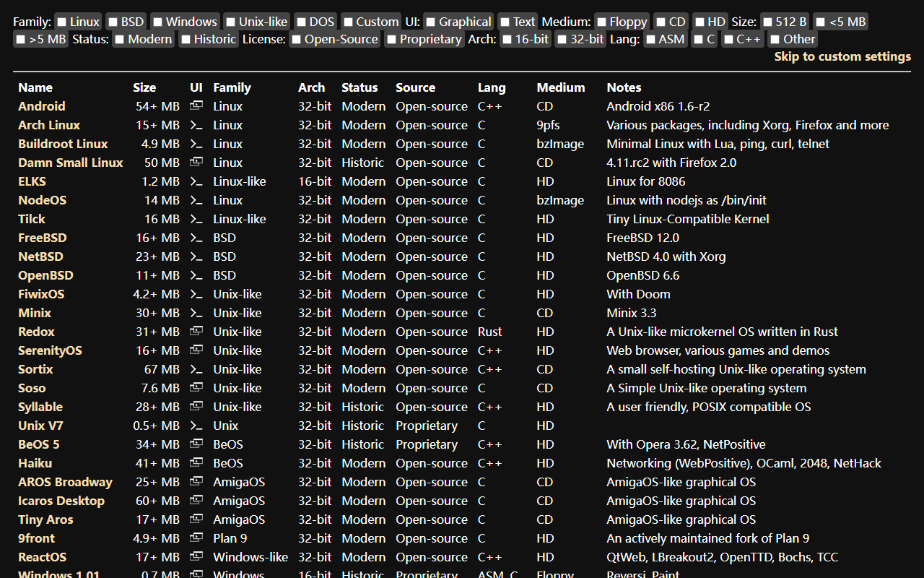Screen dimensions: 924x578
Task: Click graphical UI icon in Android row
Action: [x=196, y=106]
